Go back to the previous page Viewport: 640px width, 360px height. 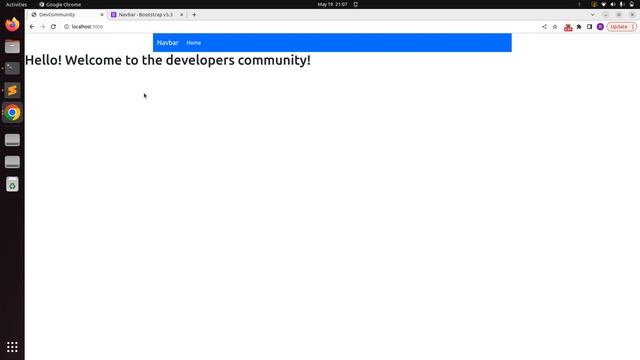[x=32, y=27]
